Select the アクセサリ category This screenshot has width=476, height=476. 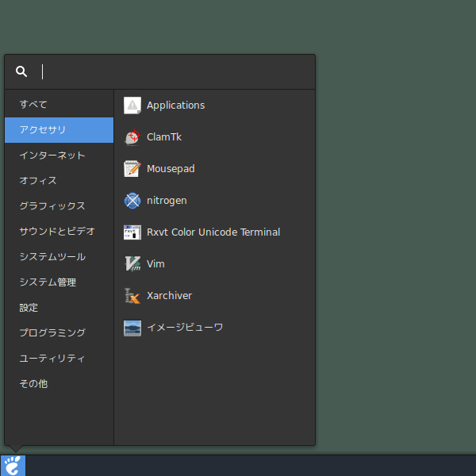59,130
